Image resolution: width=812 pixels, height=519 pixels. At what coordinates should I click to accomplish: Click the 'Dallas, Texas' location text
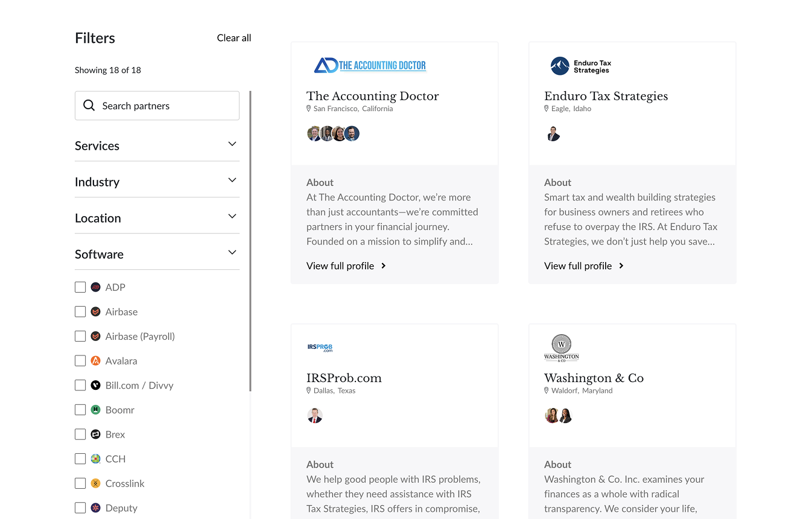tap(334, 390)
